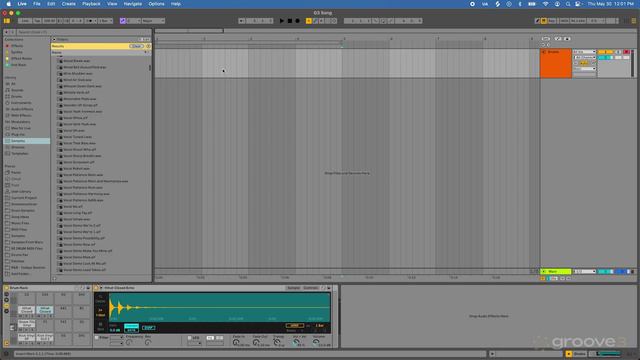Switch to Simpler Sample tab
Screen dimensions: 640x360
[x=293, y=288]
